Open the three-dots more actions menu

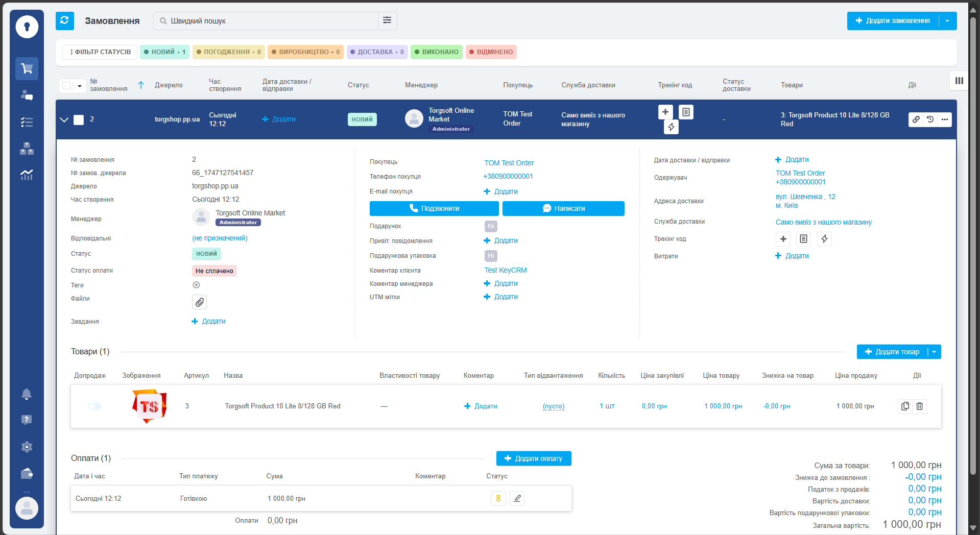click(945, 119)
